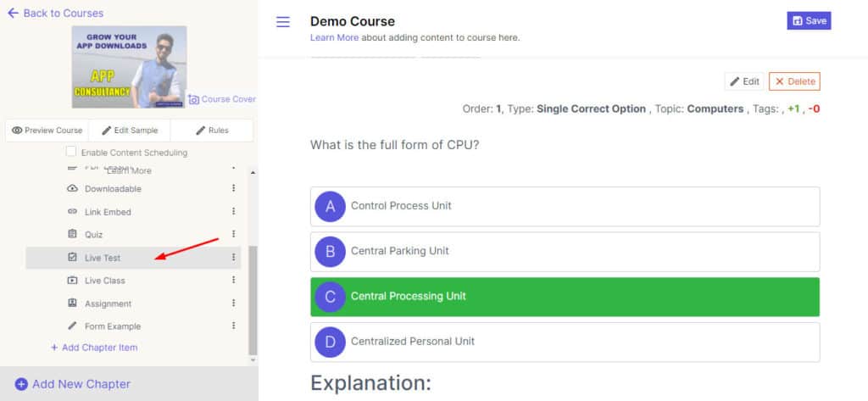Select the green Central Processing Unit answer
The image size is (868, 401).
565,297
